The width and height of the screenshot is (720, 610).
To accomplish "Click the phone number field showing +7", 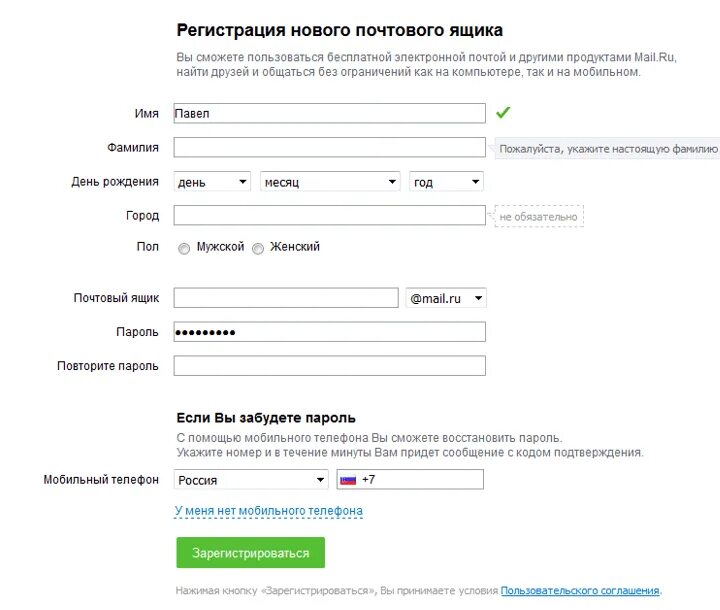I will (420, 480).
